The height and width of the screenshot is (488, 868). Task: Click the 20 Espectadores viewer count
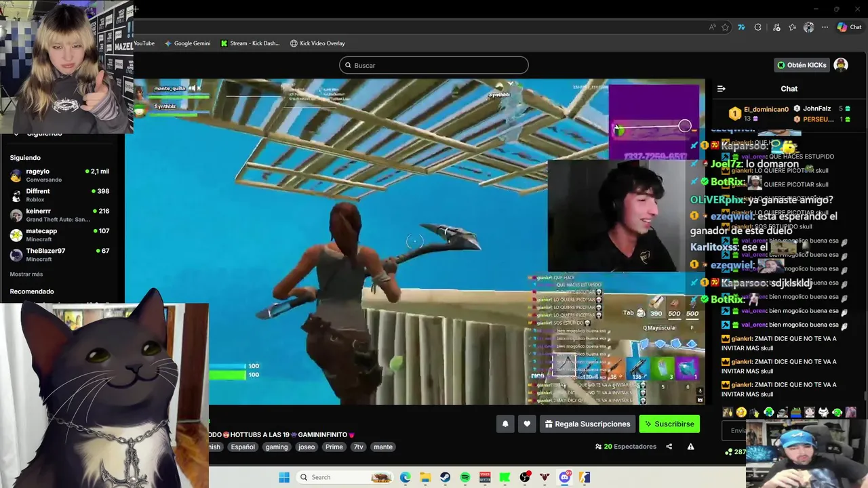point(626,447)
